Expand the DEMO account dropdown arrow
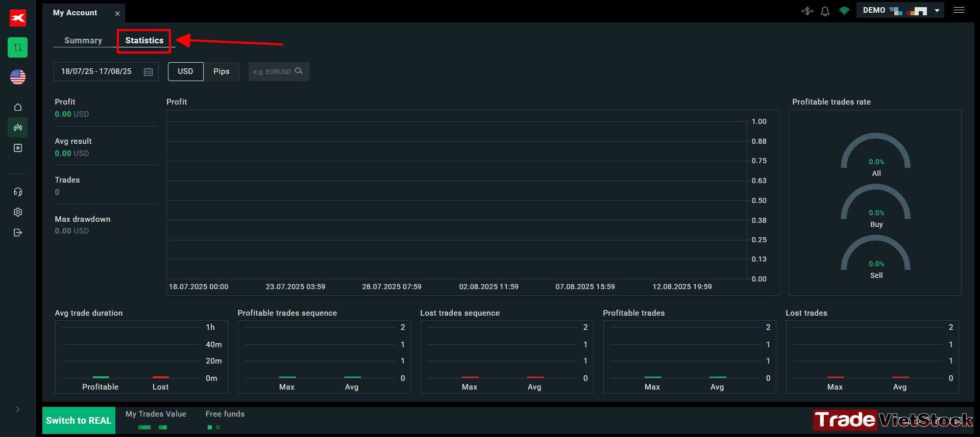 (x=937, y=11)
